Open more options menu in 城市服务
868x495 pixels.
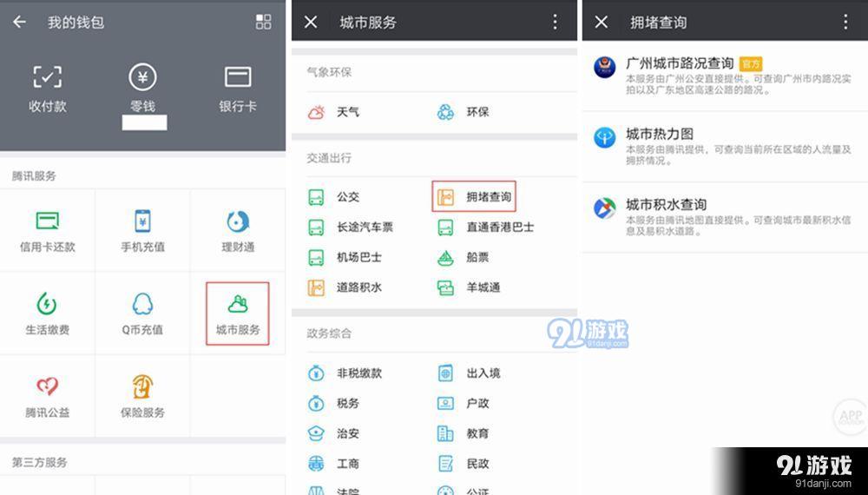pyautogui.click(x=556, y=23)
